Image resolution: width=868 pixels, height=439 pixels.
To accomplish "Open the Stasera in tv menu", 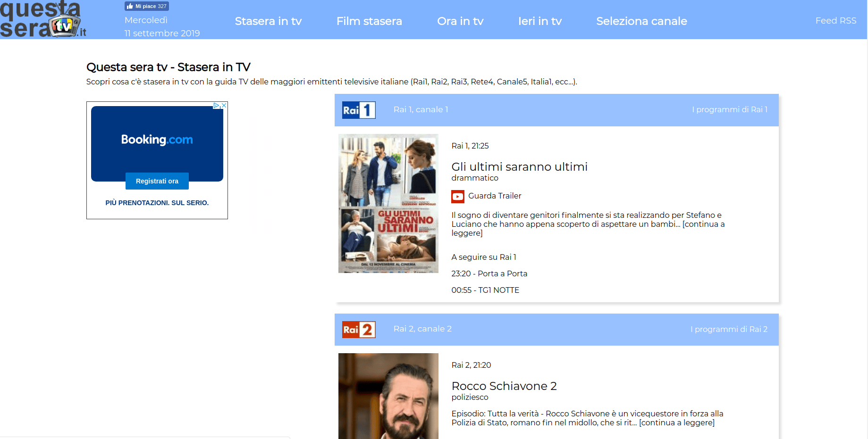I will click(268, 21).
